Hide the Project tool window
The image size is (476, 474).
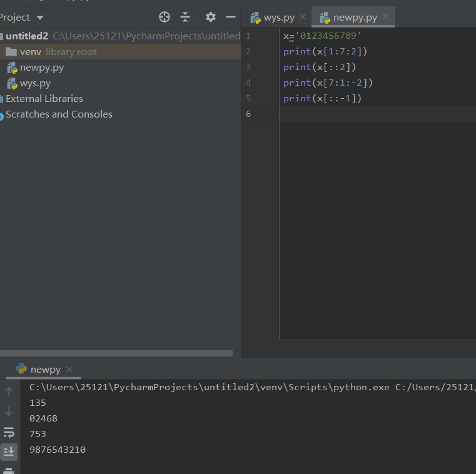(x=231, y=17)
